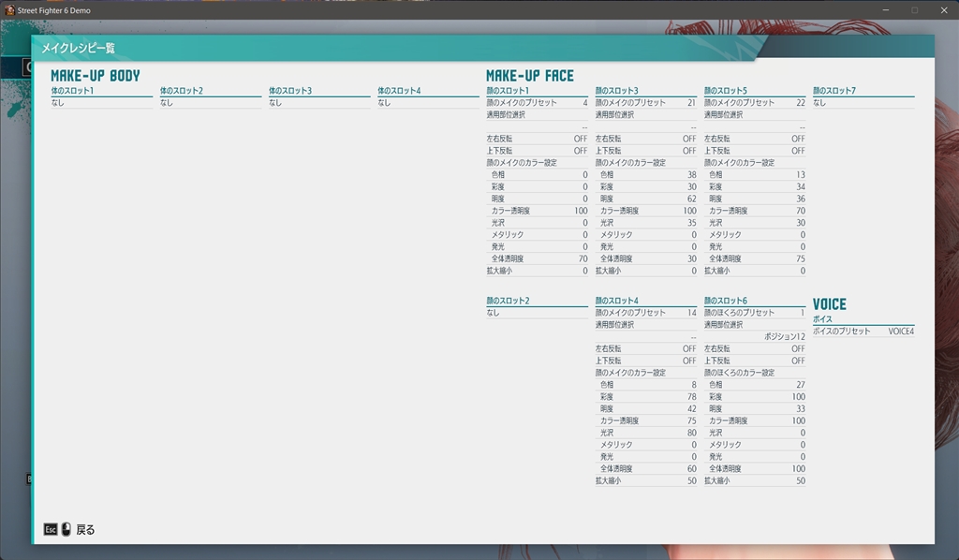Click the Street Fighter 6 title bar icon
Image resolution: width=959 pixels, height=560 pixels.
9,10
